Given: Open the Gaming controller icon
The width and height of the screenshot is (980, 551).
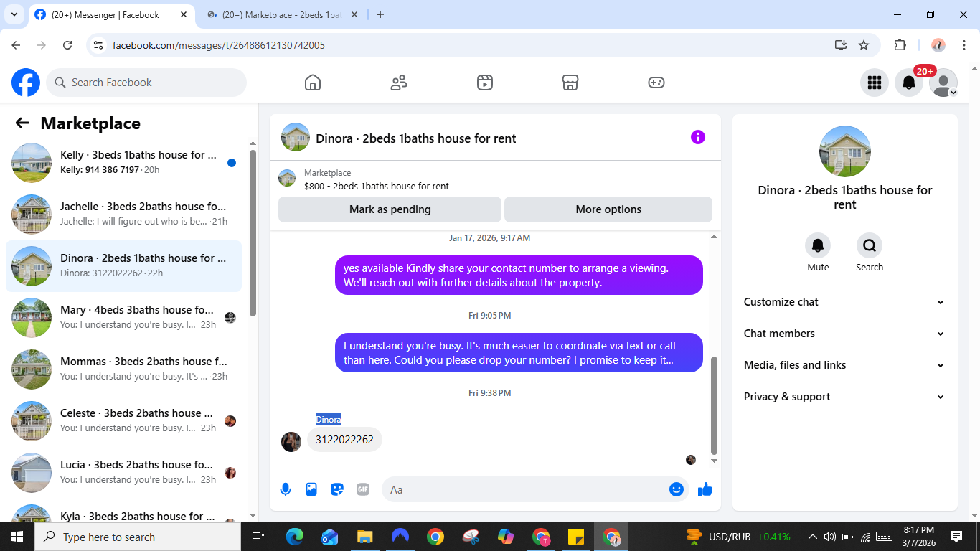Looking at the screenshot, I should click(x=656, y=83).
